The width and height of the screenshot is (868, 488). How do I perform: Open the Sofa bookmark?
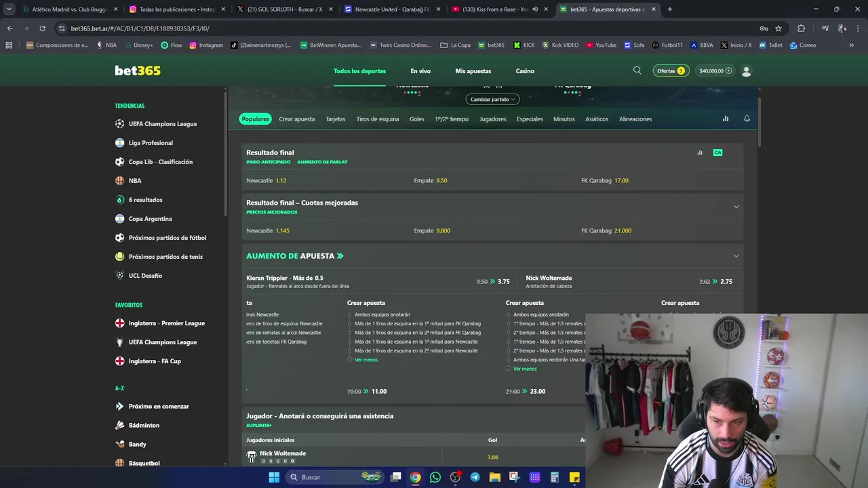pyautogui.click(x=634, y=45)
